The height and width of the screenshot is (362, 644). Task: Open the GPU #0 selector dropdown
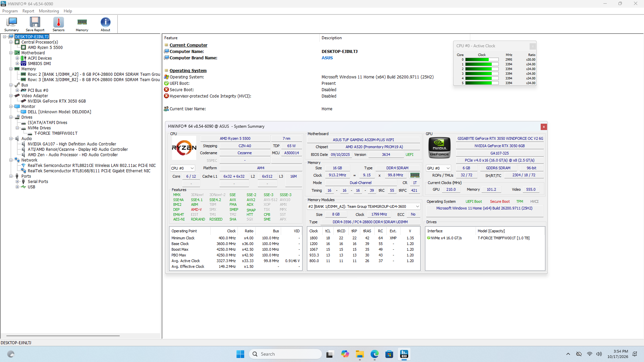(x=438, y=168)
